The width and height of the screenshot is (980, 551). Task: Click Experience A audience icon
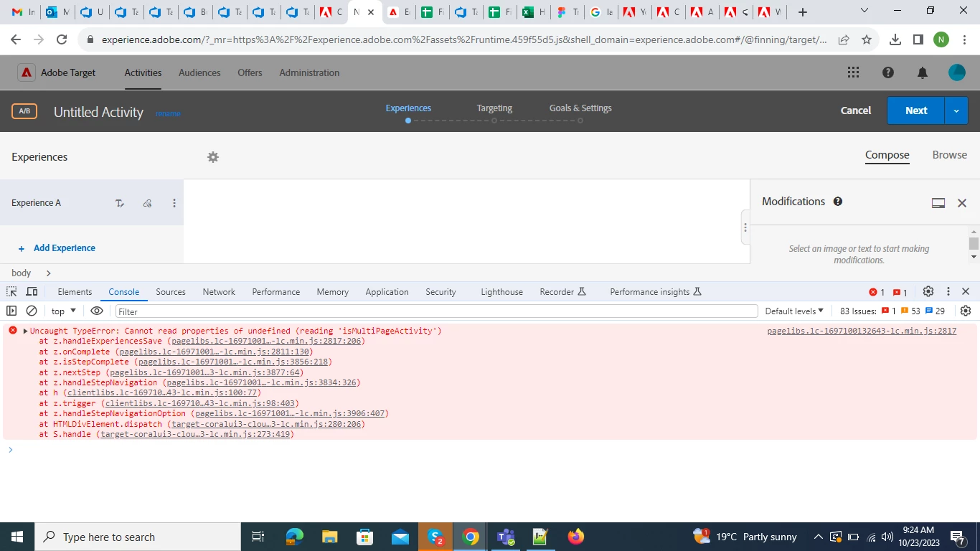coord(147,203)
